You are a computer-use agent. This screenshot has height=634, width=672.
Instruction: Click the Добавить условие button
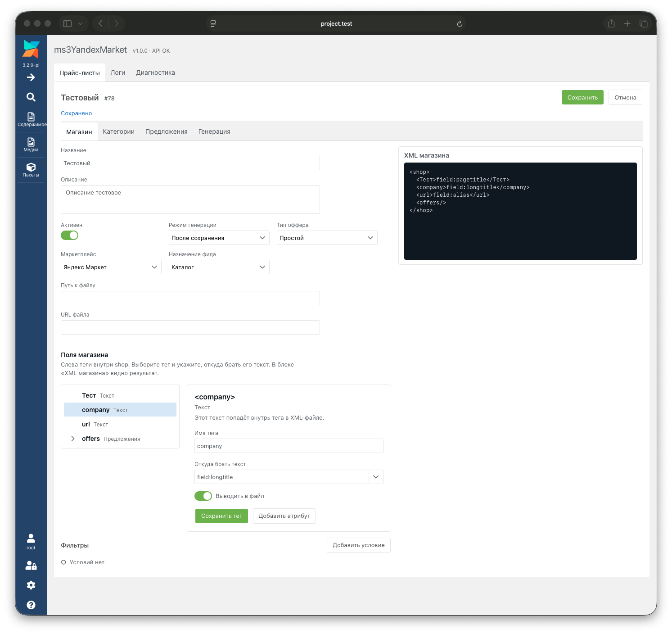359,545
